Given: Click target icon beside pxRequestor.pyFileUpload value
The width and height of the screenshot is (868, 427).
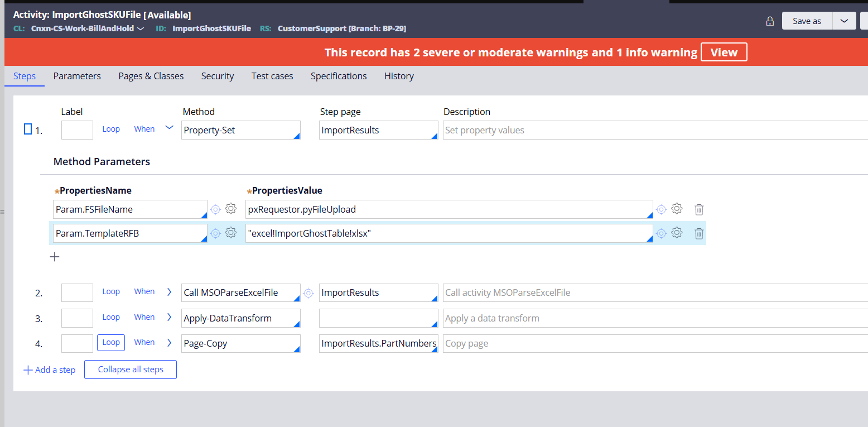Looking at the screenshot, I should 661,209.
